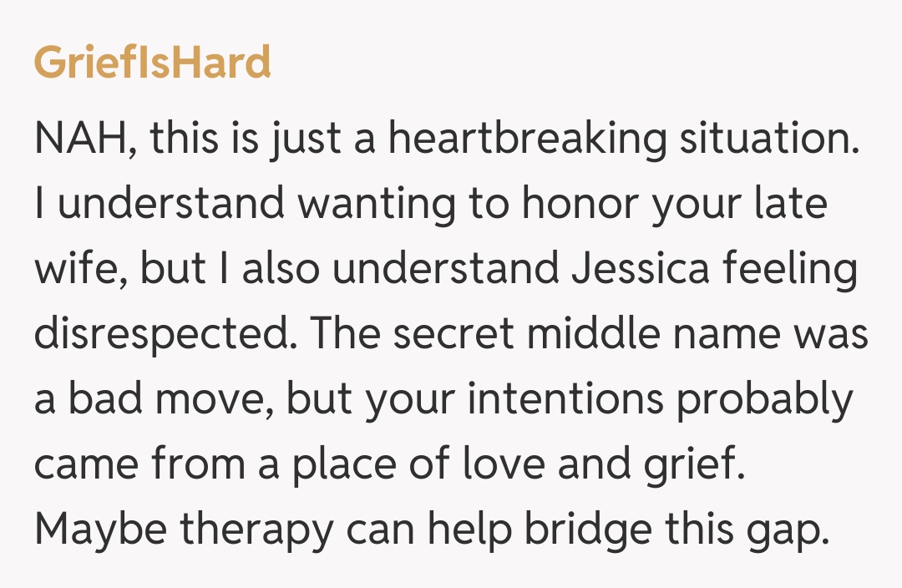This screenshot has height=588, width=902.
Task: Click the word "heartbreaking" in the comment
Action: pyautogui.click(x=528, y=139)
